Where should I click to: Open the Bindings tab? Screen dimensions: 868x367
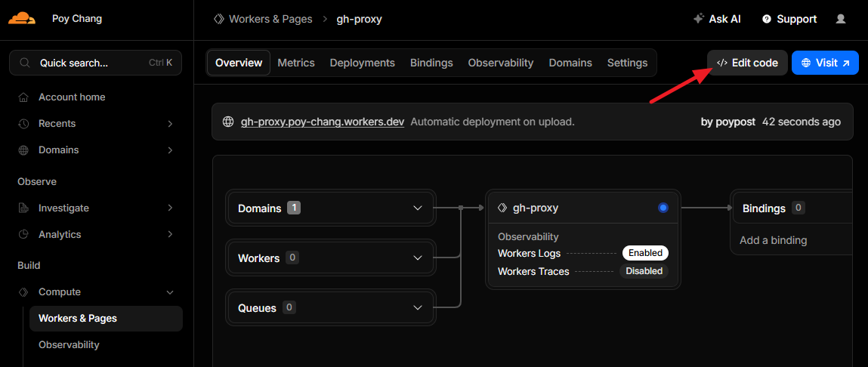coord(431,63)
